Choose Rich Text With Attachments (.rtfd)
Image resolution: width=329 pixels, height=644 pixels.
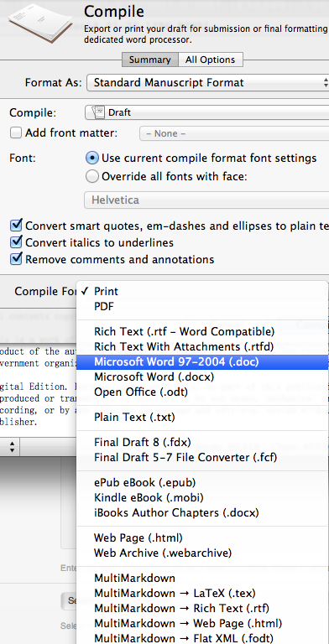point(202,347)
